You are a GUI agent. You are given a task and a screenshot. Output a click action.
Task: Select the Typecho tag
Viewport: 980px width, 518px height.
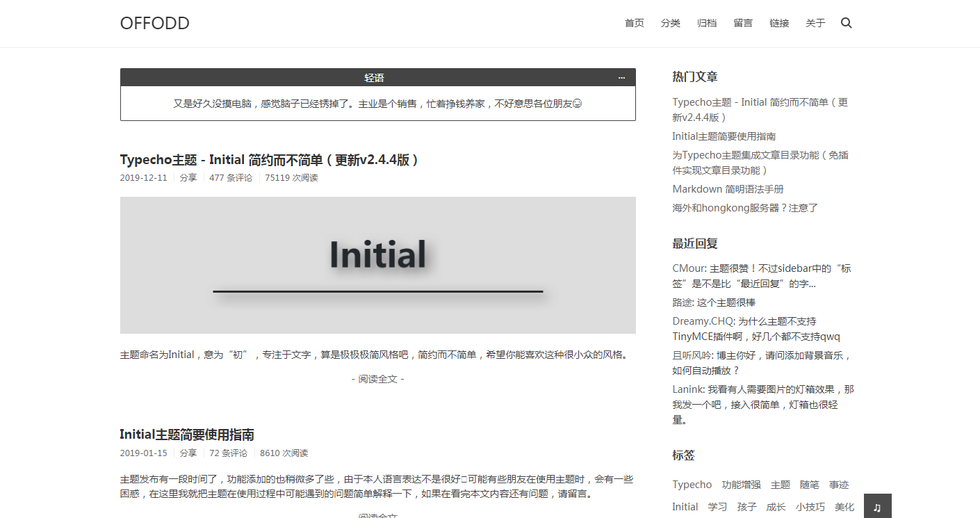pos(692,485)
